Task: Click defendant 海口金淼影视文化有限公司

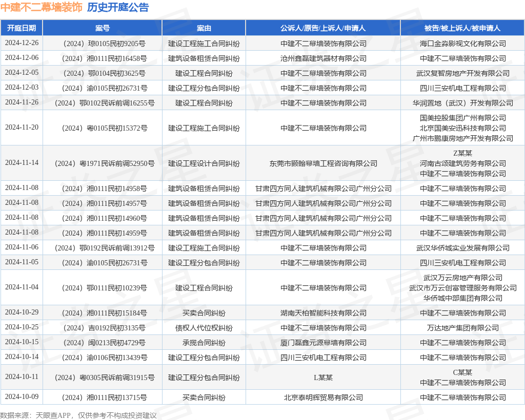Action: coord(463,44)
